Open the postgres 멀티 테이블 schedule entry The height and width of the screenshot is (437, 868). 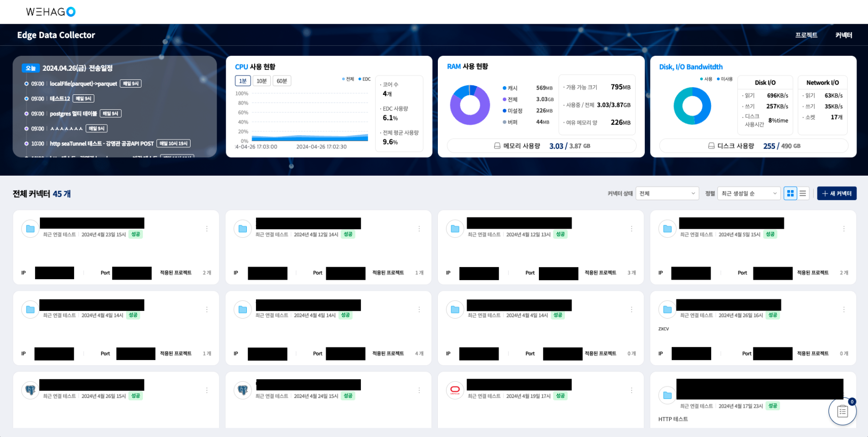pos(73,114)
